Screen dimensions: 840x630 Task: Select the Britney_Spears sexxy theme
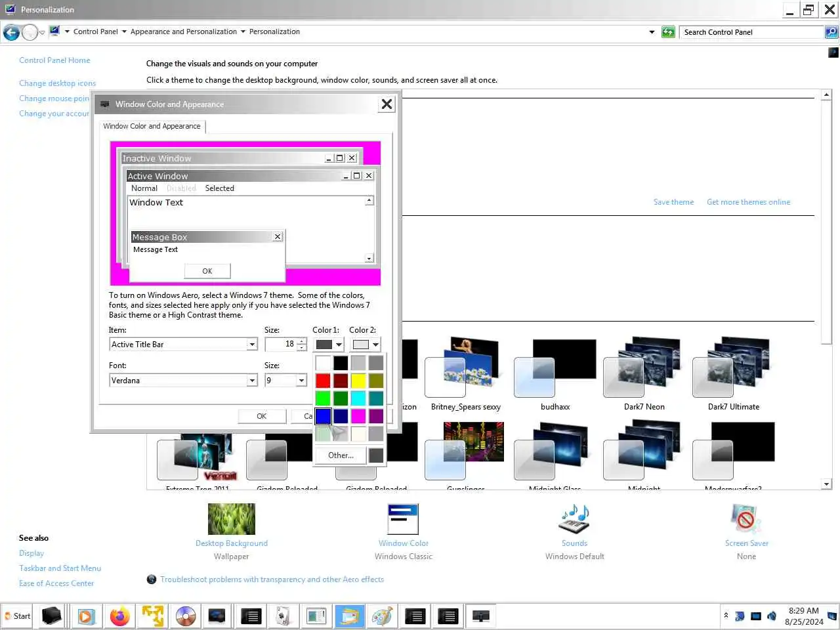pos(466,374)
